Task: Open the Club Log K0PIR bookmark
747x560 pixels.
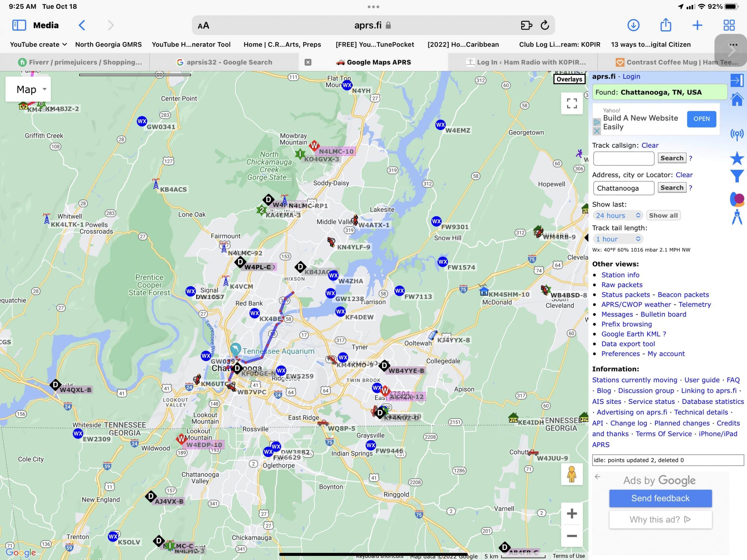Action: [560, 45]
